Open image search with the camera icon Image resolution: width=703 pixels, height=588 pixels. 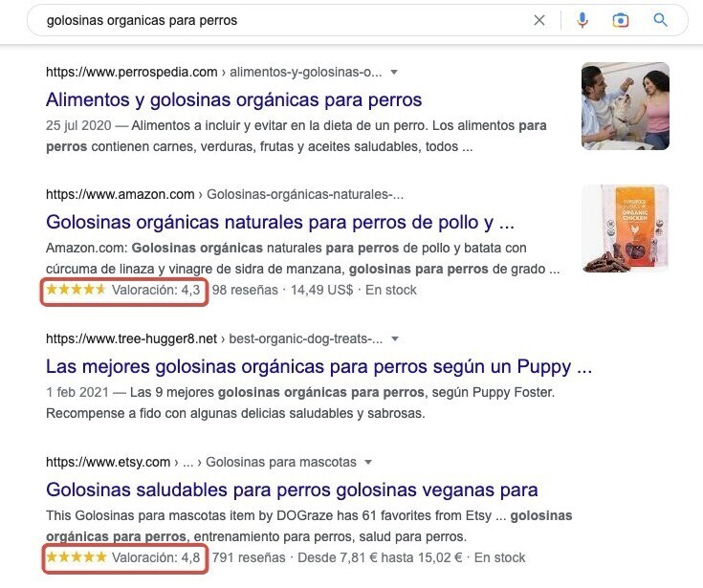click(621, 20)
